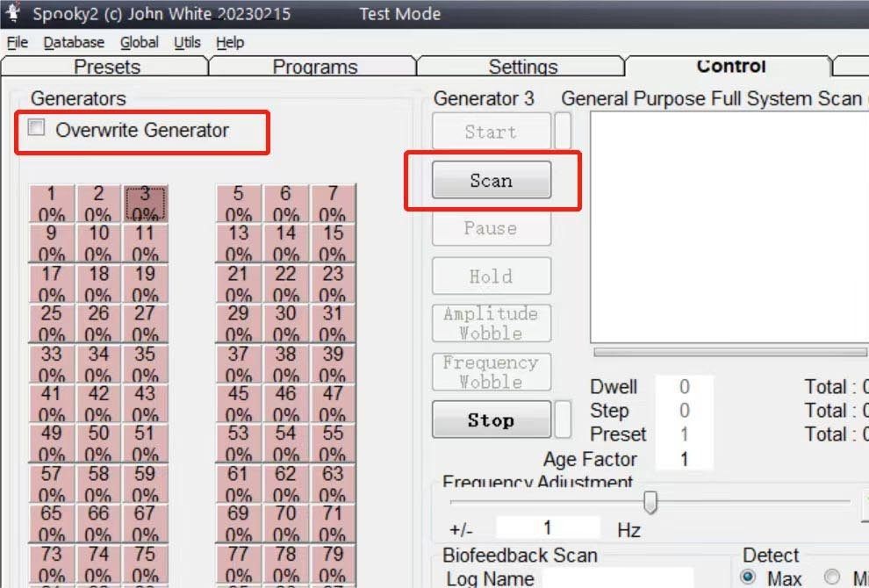Select generator 2 button
The width and height of the screenshot is (869, 588).
[x=98, y=204]
